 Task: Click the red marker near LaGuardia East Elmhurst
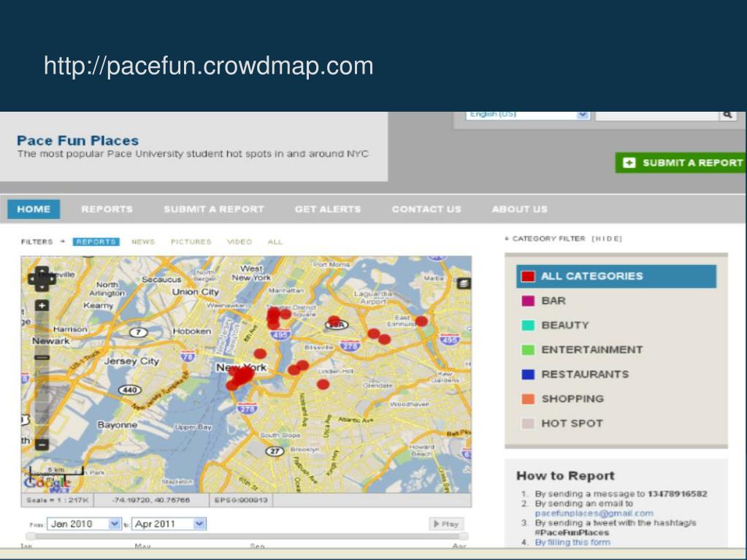421,321
